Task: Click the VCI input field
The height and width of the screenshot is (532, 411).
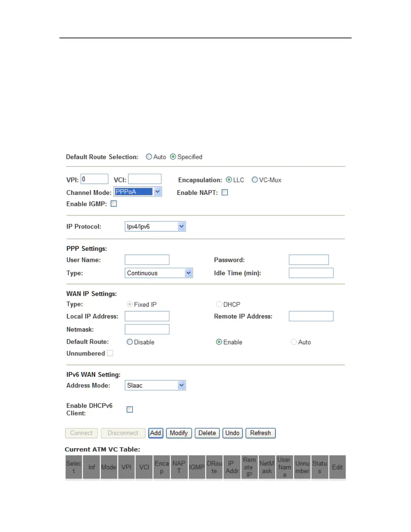Action: pyautogui.click(x=145, y=179)
